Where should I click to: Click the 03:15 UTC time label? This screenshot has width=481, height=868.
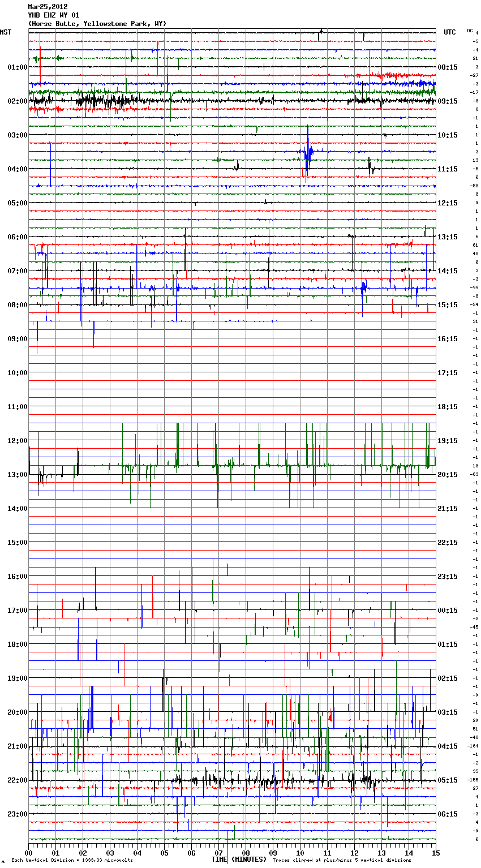coord(448,712)
